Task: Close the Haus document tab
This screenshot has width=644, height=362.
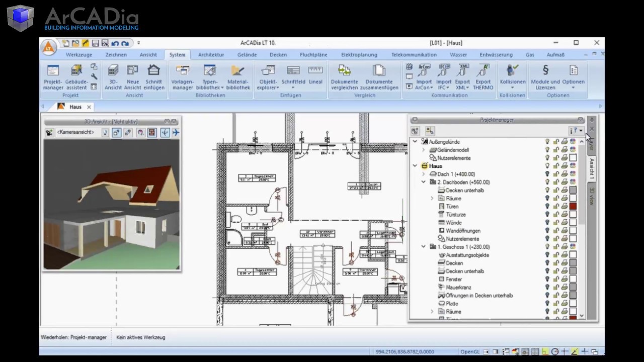Action: tap(89, 107)
